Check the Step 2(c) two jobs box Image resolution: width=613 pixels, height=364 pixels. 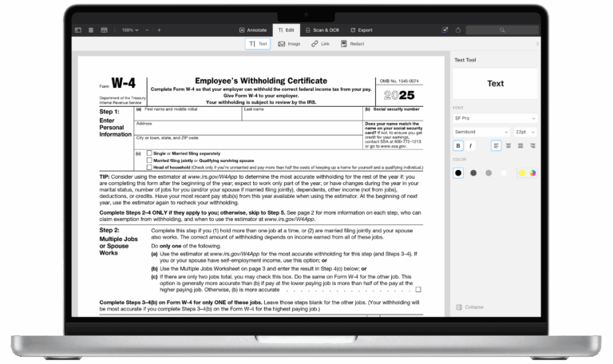pos(418,290)
